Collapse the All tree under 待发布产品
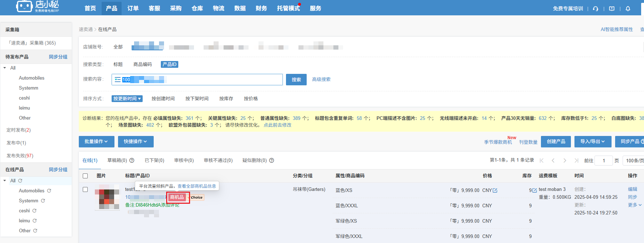 point(5,68)
